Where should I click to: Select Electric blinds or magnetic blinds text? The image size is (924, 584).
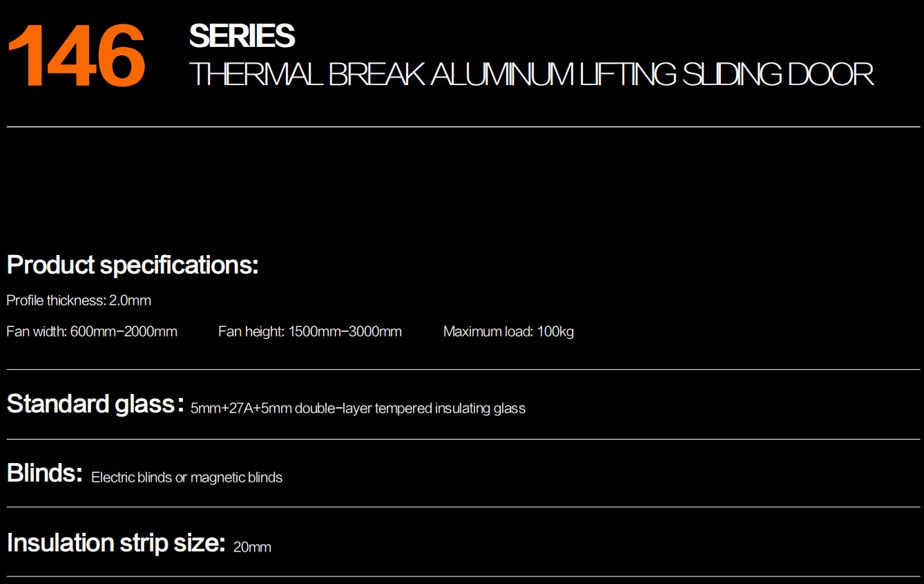point(186,478)
